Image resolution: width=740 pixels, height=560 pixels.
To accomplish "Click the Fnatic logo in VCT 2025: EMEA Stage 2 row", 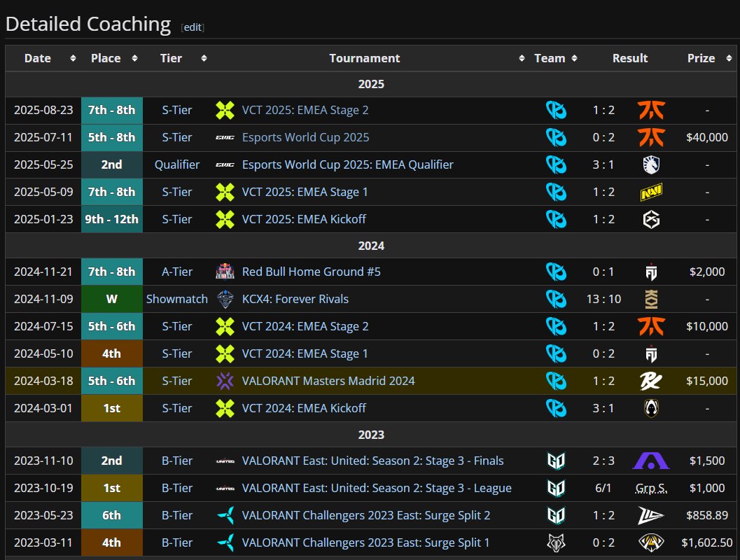I will (651, 110).
